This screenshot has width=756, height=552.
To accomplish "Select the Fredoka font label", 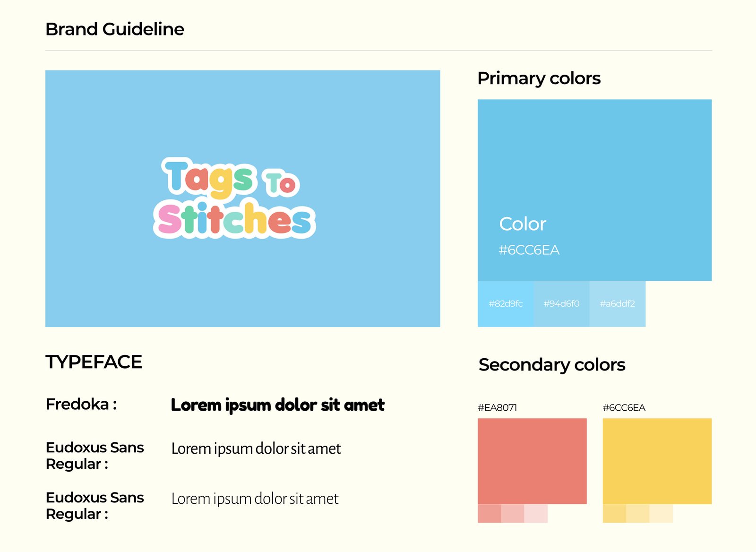I will pyautogui.click(x=81, y=405).
